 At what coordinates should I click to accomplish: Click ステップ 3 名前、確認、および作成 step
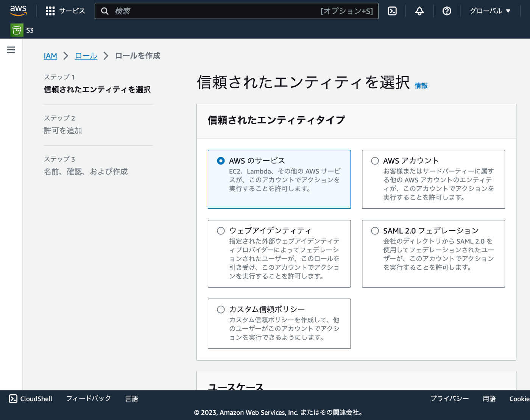coord(86,166)
